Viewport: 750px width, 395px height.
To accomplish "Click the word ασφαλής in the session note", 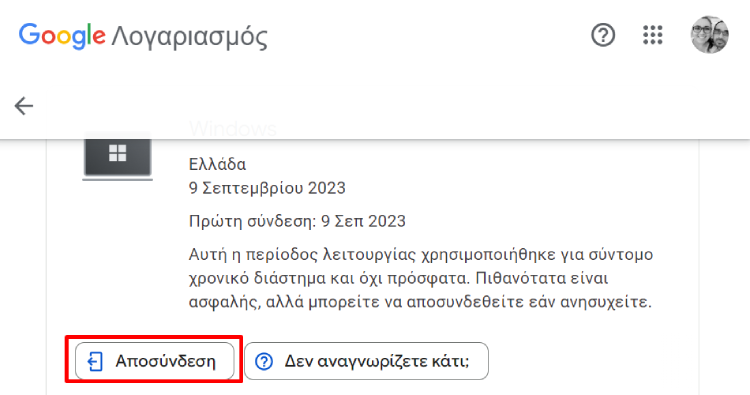I will tap(225, 303).
